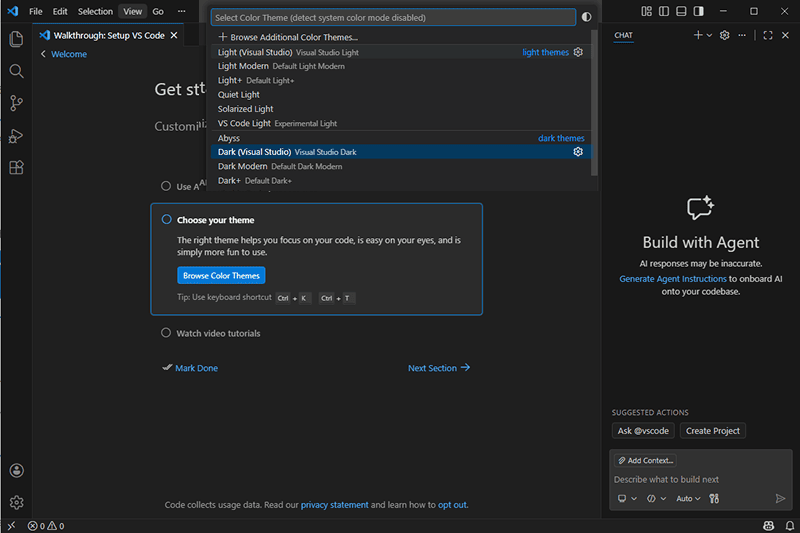Click the Add Context... button
This screenshot has width=800, height=533.
646,461
